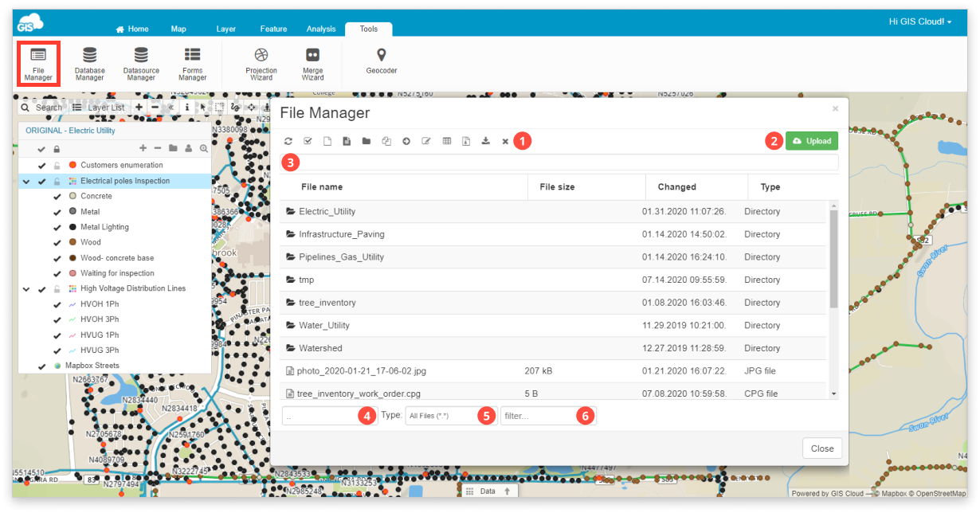Select the download icon in File Manager toolbar
Screen dimensions: 980x513
(486, 140)
